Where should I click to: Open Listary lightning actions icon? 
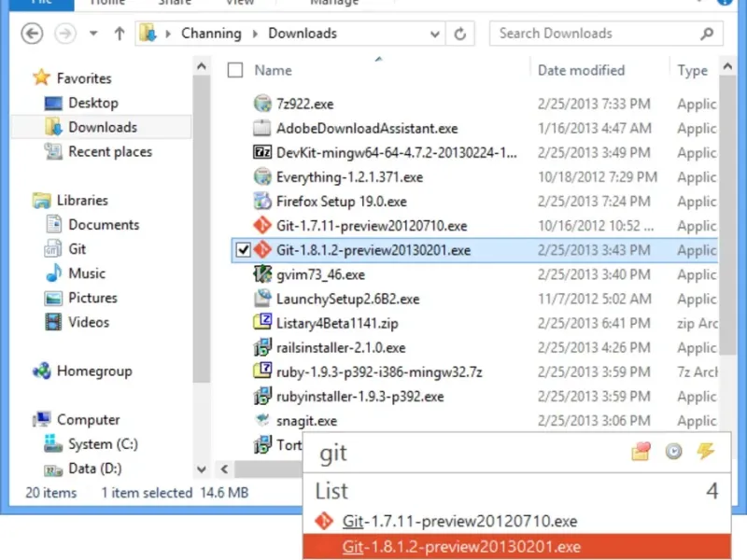click(706, 451)
